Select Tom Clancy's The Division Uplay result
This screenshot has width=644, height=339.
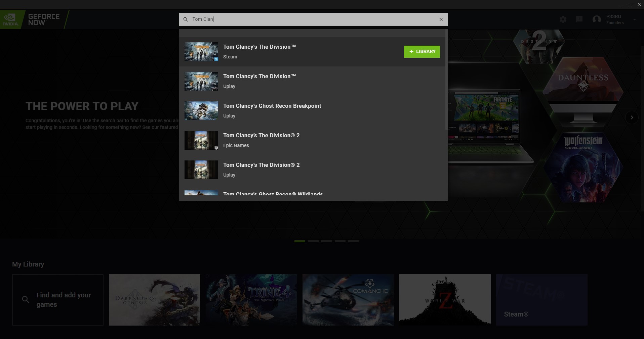(x=312, y=81)
